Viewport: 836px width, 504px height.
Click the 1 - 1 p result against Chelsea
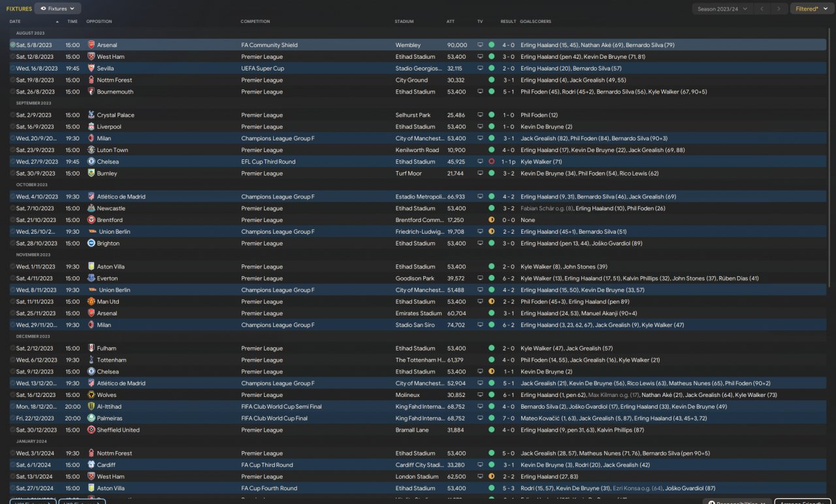pos(509,162)
